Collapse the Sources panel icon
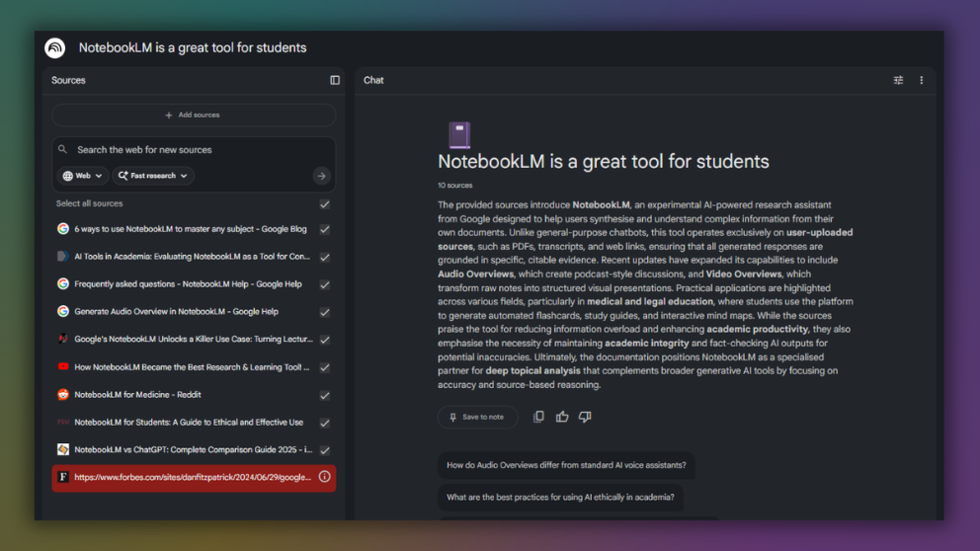The width and height of the screenshot is (980, 551). coord(335,80)
